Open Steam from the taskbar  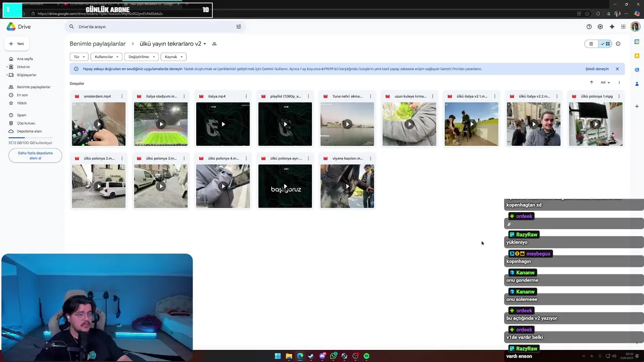tap(311, 356)
